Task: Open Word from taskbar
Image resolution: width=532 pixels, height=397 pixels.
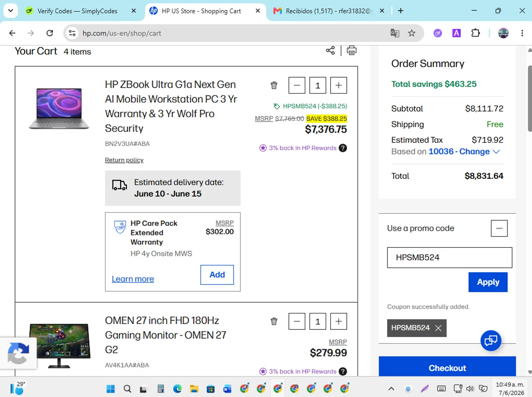Action: point(227,389)
